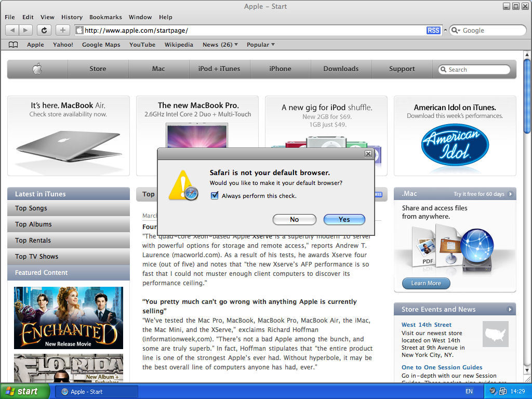
Task: Click the Apple logo in site navigation
Action: (37, 69)
